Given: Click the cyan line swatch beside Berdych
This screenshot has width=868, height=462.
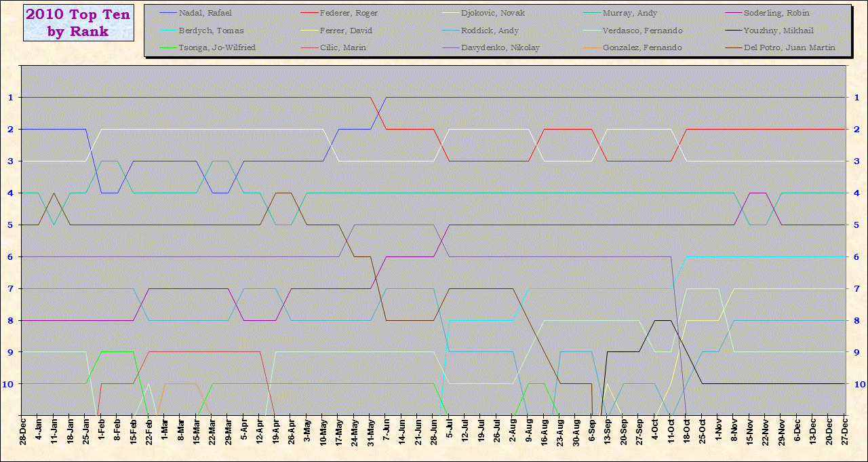Looking at the screenshot, I should point(167,31).
